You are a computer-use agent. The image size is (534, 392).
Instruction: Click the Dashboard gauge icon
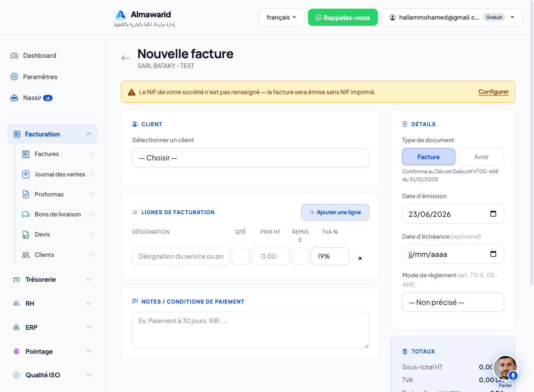coord(14,56)
